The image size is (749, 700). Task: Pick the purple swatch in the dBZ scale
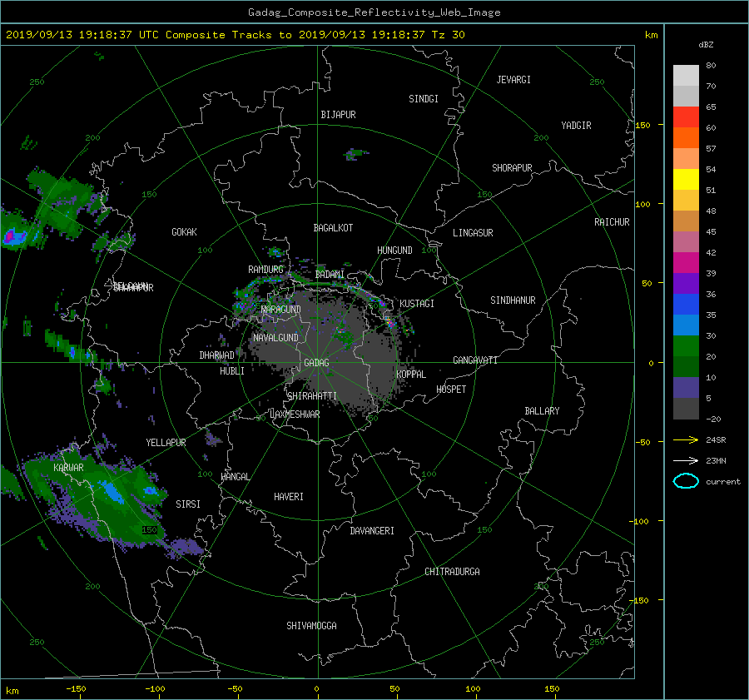(x=686, y=283)
